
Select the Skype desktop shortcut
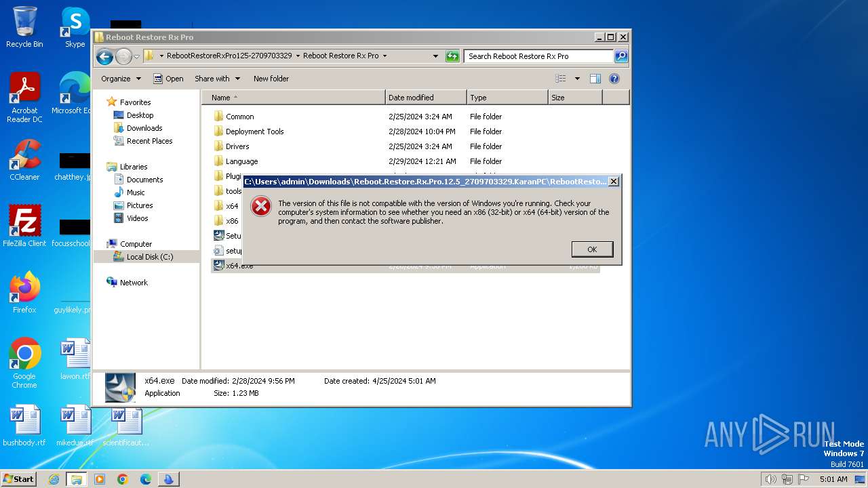pos(75,27)
